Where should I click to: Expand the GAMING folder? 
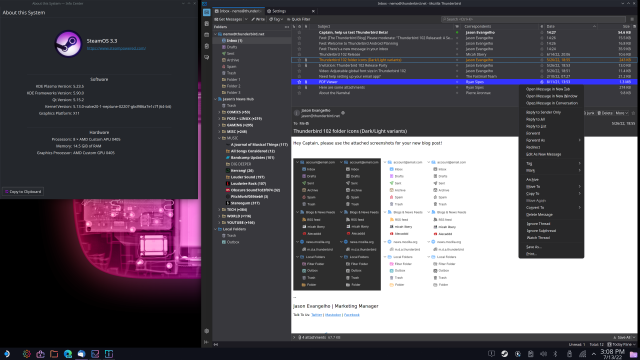click(219, 125)
